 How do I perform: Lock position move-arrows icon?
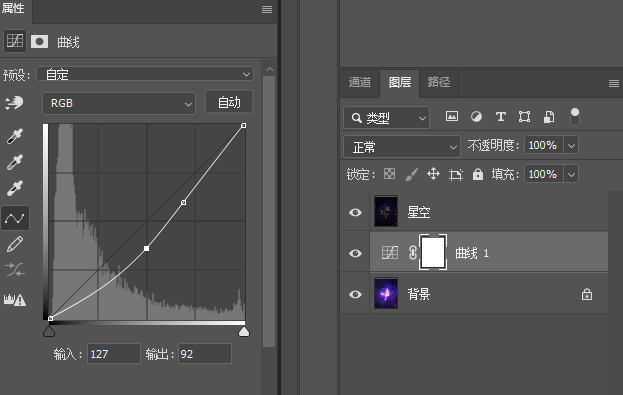pyautogui.click(x=433, y=174)
